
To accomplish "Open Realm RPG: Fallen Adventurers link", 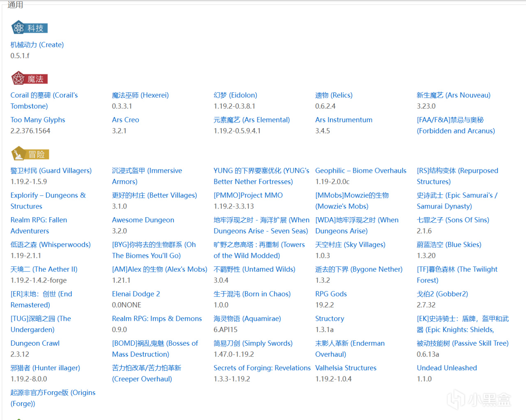I will pos(39,225).
